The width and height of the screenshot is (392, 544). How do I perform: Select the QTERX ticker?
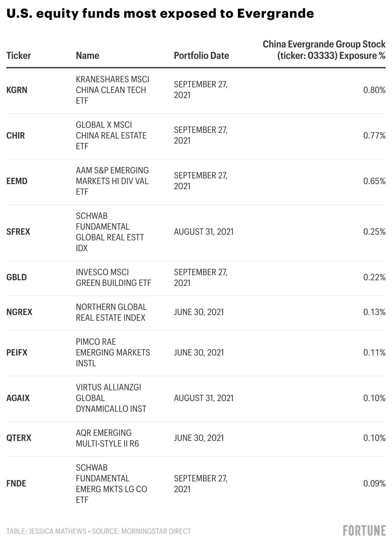click(19, 438)
